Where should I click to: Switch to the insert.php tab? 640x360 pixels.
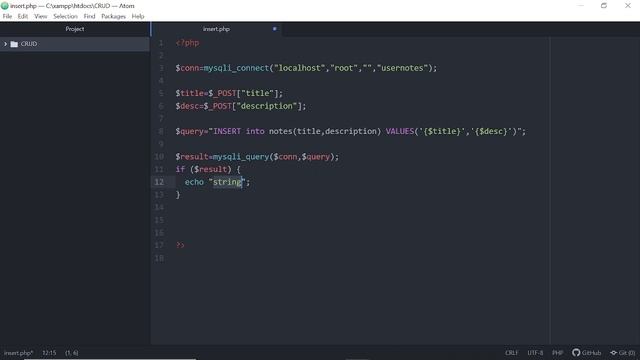tap(216, 29)
